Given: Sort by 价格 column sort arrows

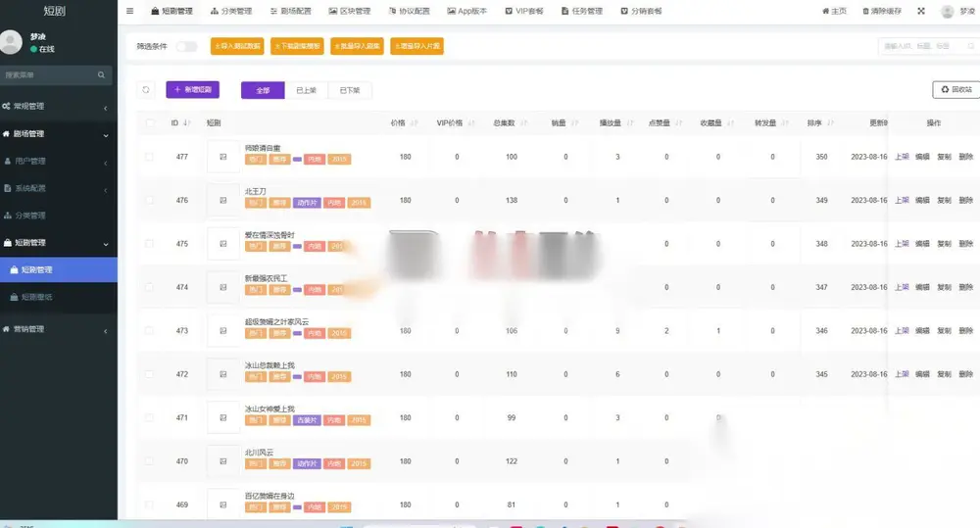Looking at the screenshot, I should click(414, 123).
